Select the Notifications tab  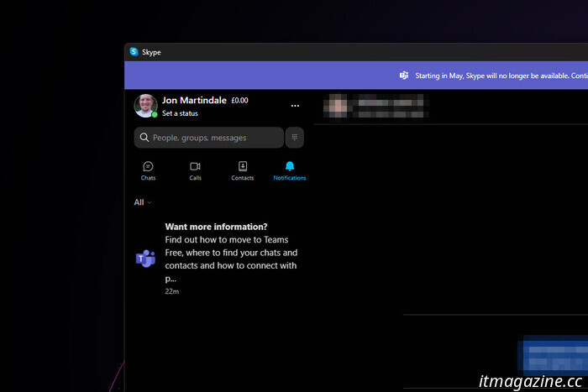(290, 171)
